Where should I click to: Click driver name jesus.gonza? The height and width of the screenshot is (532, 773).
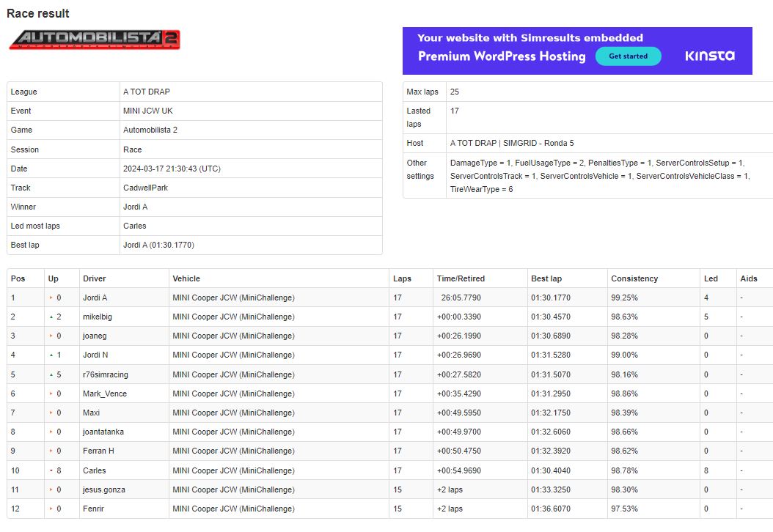pos(103,489)
